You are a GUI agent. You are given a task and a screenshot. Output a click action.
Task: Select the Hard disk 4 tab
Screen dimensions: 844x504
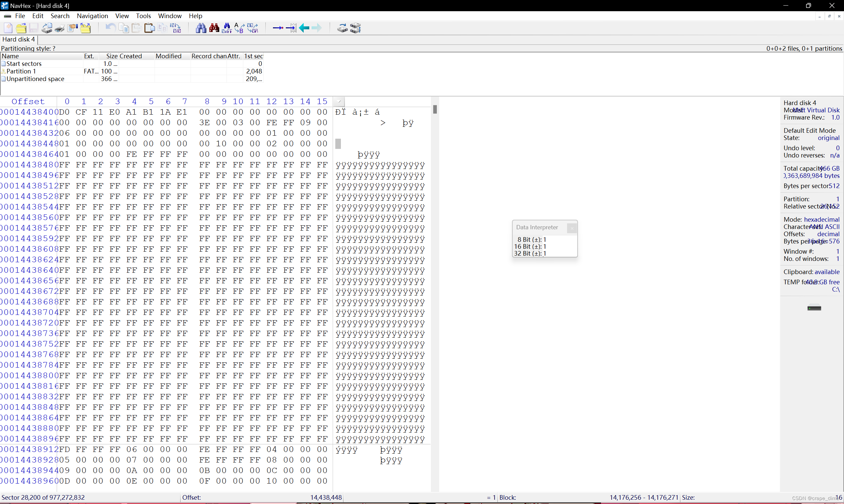coord(18,40)
